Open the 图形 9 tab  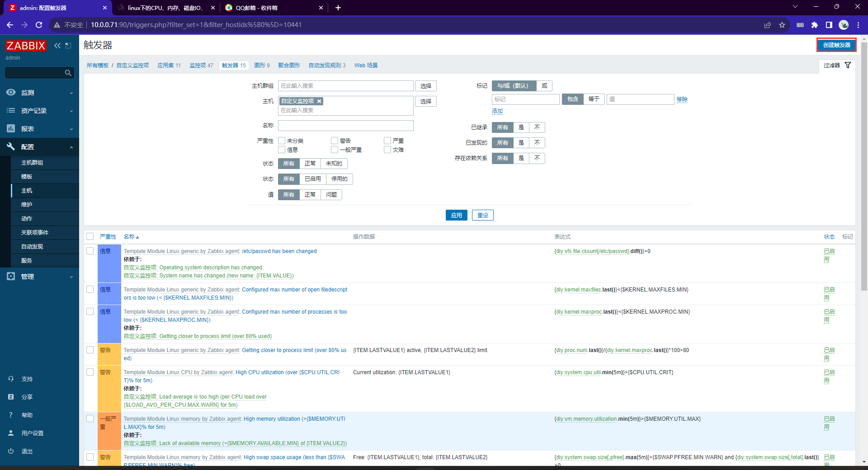point(262,66)
